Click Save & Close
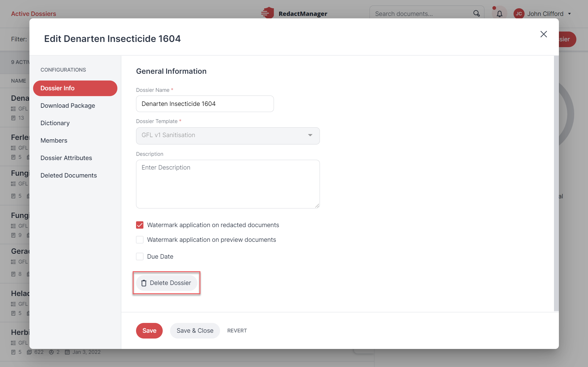588x367 pixels. (195, 331)
